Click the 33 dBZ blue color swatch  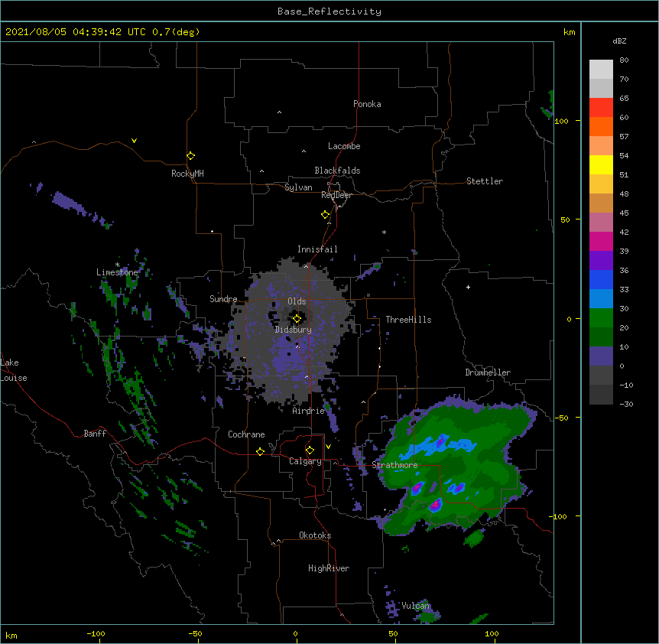point(601,279)
